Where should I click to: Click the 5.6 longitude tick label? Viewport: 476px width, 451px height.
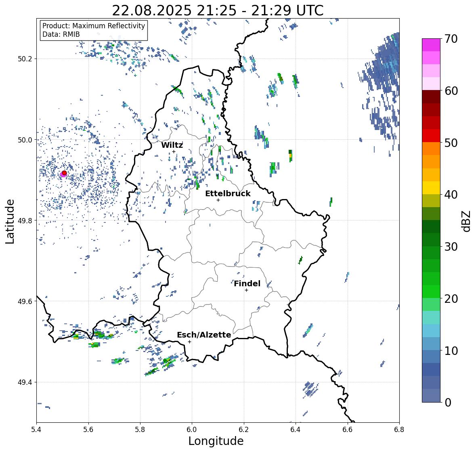(88, 430)
